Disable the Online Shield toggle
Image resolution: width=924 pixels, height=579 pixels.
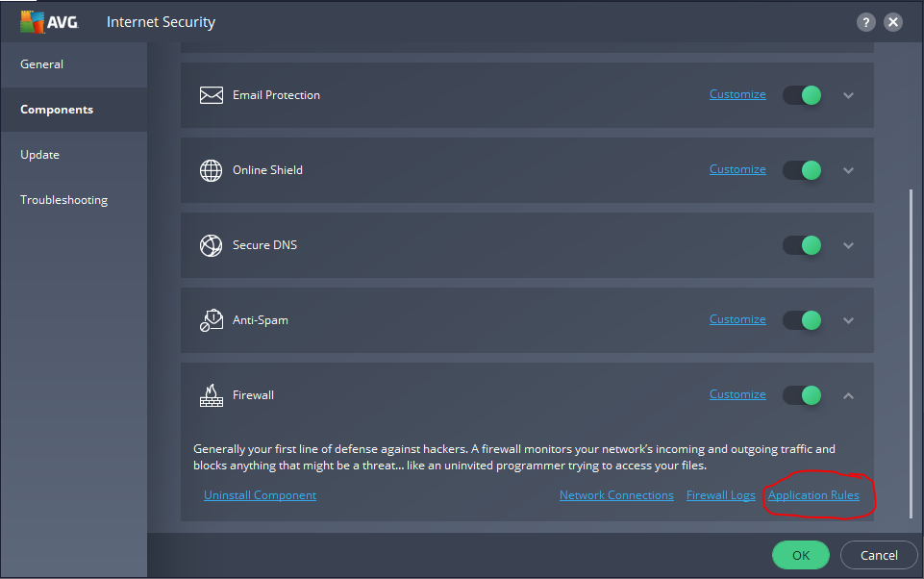(x=802, y=169)
